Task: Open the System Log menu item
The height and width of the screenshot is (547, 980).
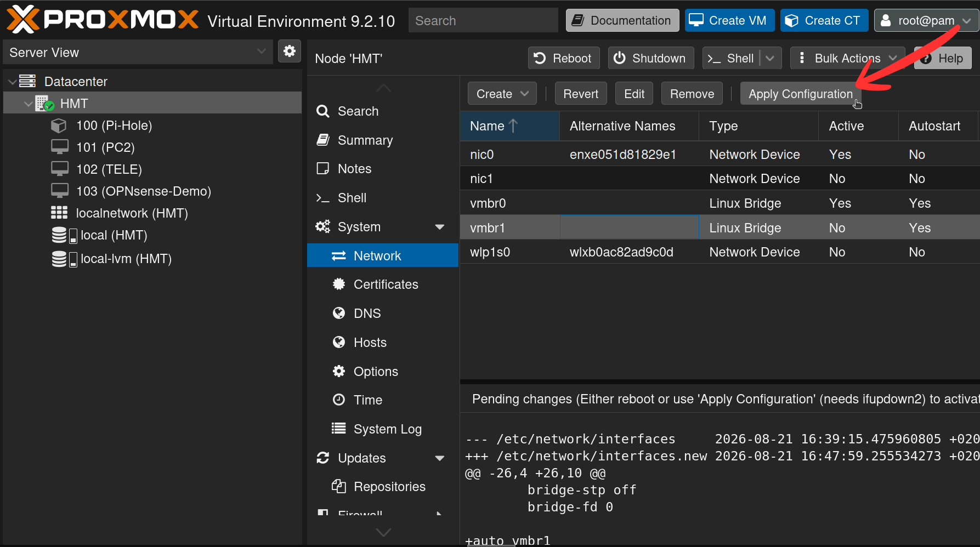Action: (x=383, y=429)
